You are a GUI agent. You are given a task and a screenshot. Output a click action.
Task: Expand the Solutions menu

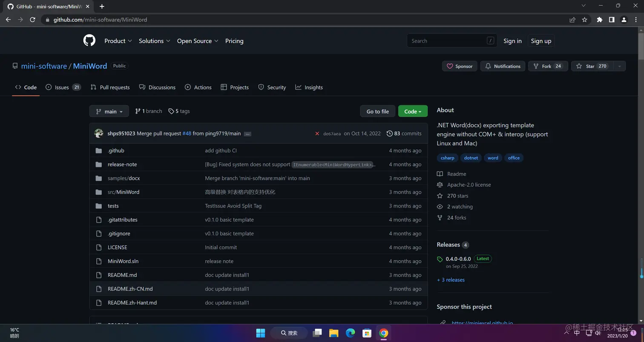tap(154, 41)
